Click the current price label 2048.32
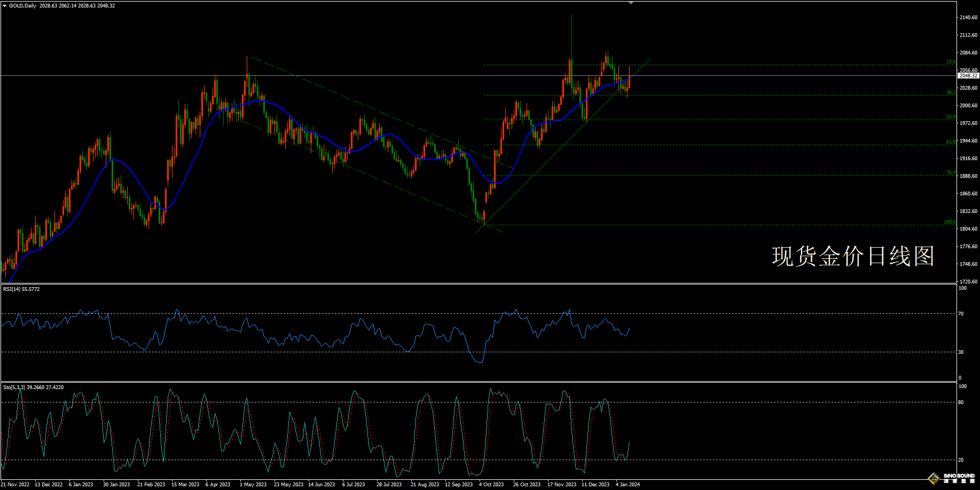 click(x=968, y=76)
